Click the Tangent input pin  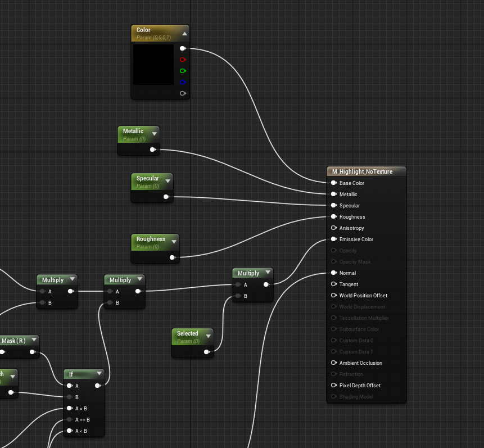coord(333,284)
